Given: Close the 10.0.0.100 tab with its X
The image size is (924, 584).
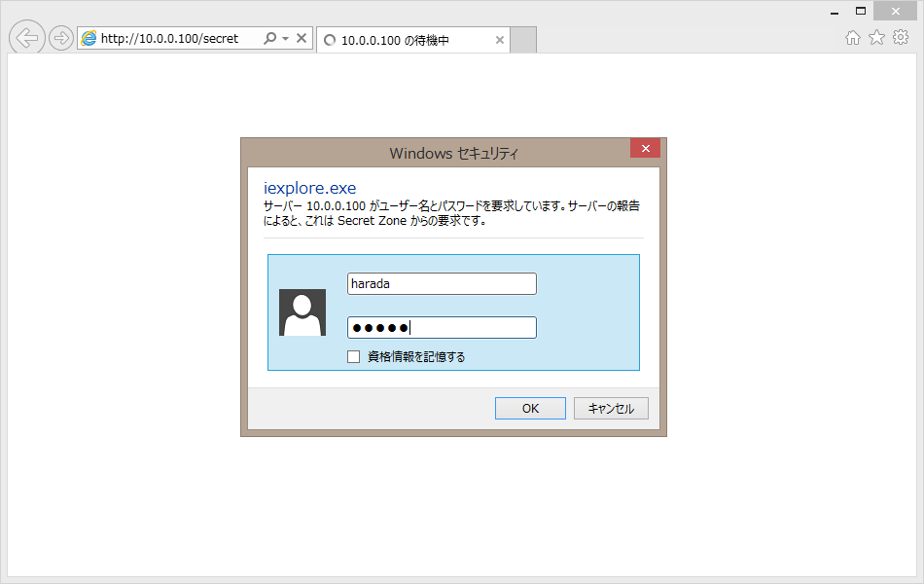Looking at the screenshot, I should [500, 41].
